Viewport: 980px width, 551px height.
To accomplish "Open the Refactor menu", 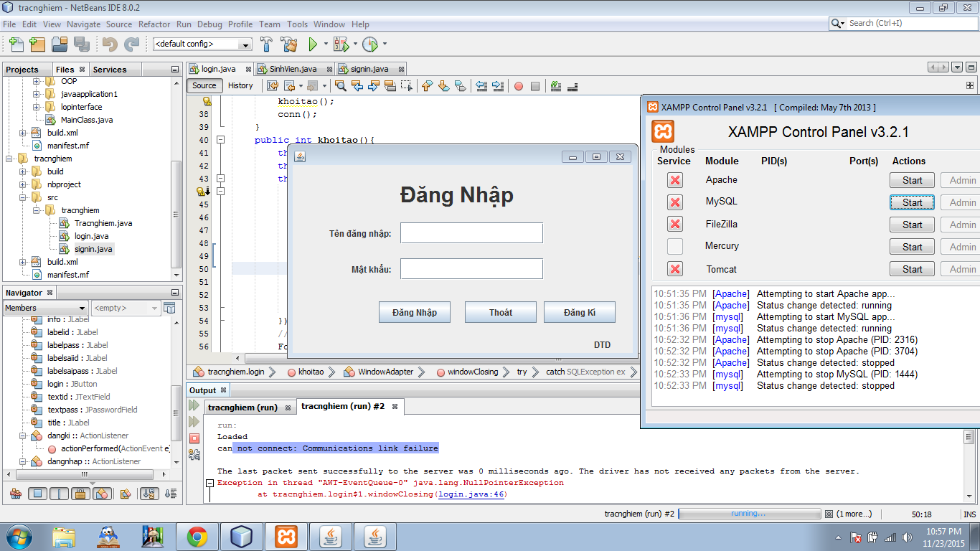I will pyautogui.click(x=154, y=24).
